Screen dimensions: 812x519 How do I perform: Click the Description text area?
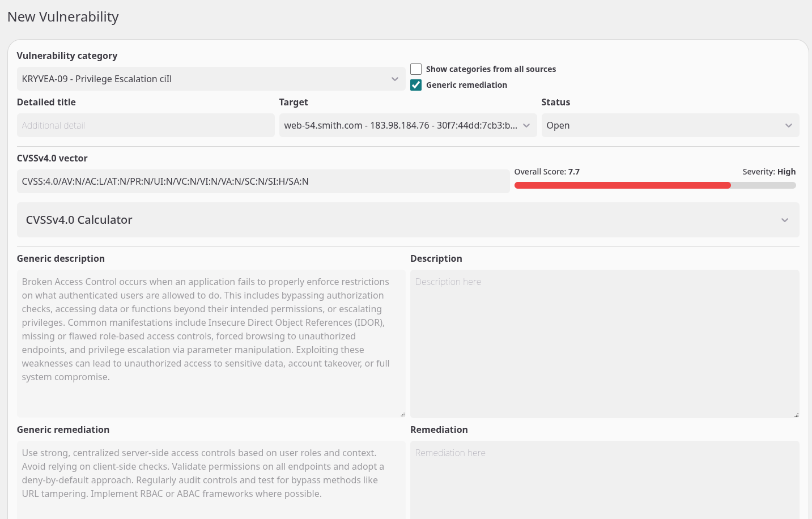click(x=604, y=343)
